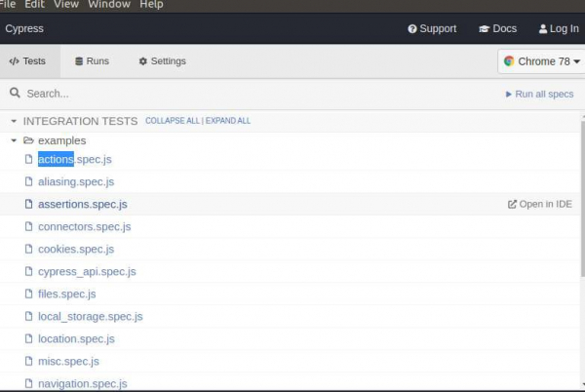This screenshot has height=392, width=585.
Task: Click the Docs graduation cap icon
Action: (x=484, y=28)
